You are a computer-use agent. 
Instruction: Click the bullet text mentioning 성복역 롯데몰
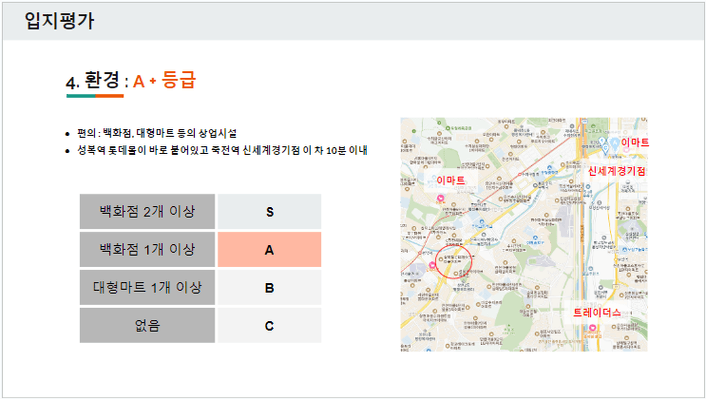(x=222, y=150)
